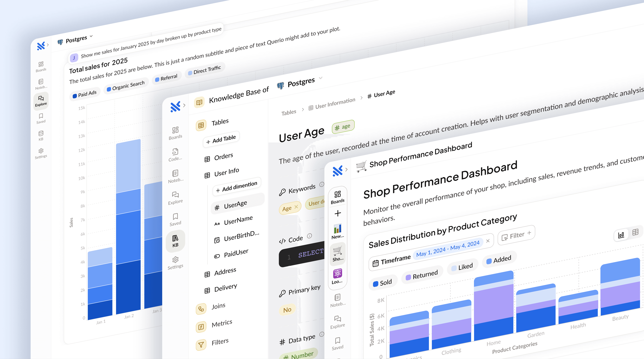
Task: Open Notebooks in the Postgres window sidebar
Action: pos(41,84)
